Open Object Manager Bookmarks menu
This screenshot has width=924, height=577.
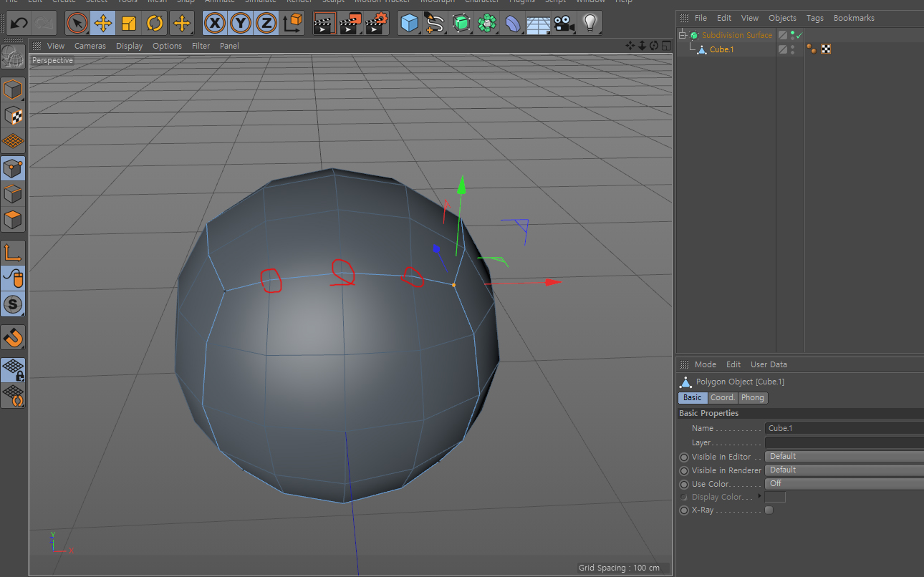click(854, 18)
